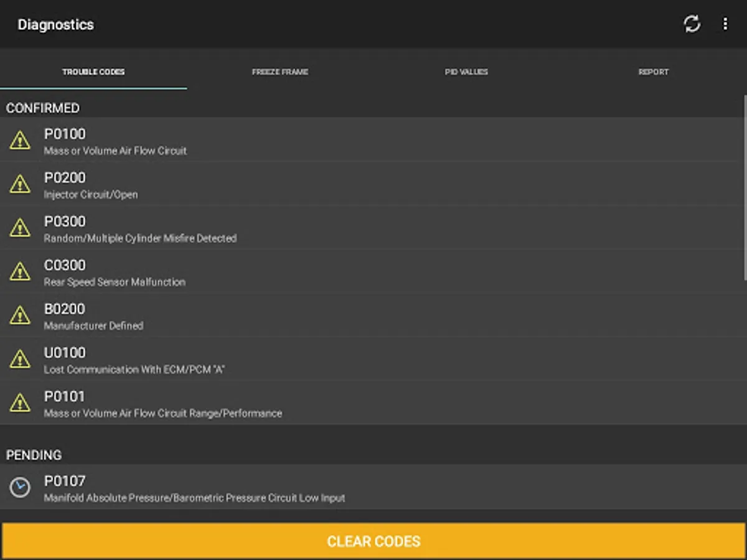Click the warning triangle next to U0100

click(x=20, y=359)
